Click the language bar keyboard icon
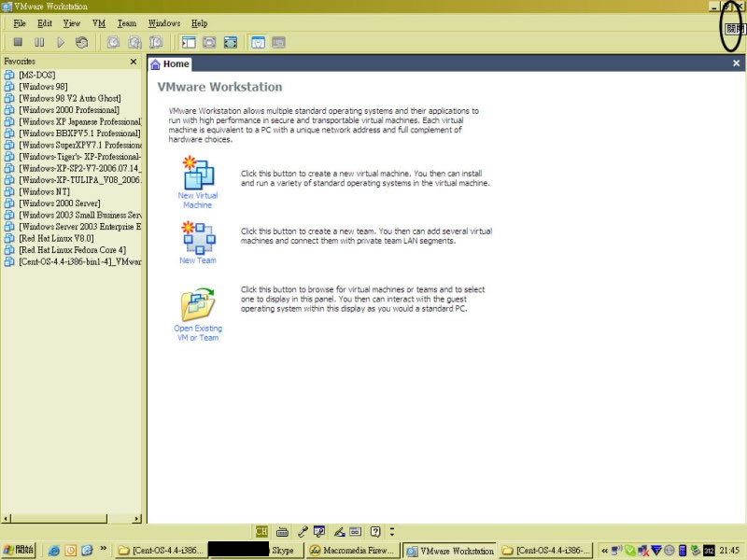 click(283, 531)
